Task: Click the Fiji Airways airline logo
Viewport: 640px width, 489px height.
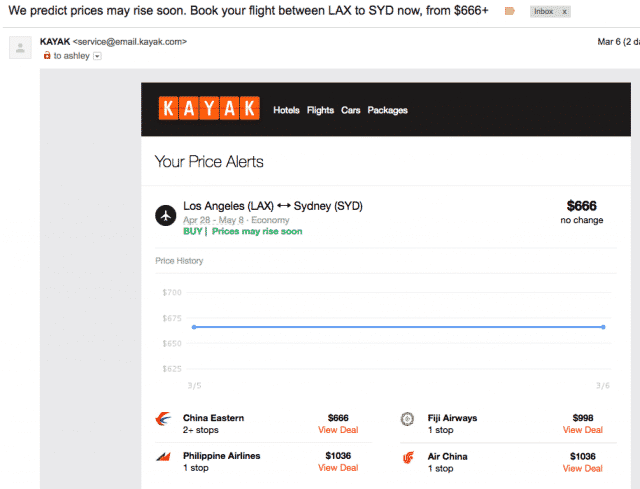Action: (x=407, y=418)
